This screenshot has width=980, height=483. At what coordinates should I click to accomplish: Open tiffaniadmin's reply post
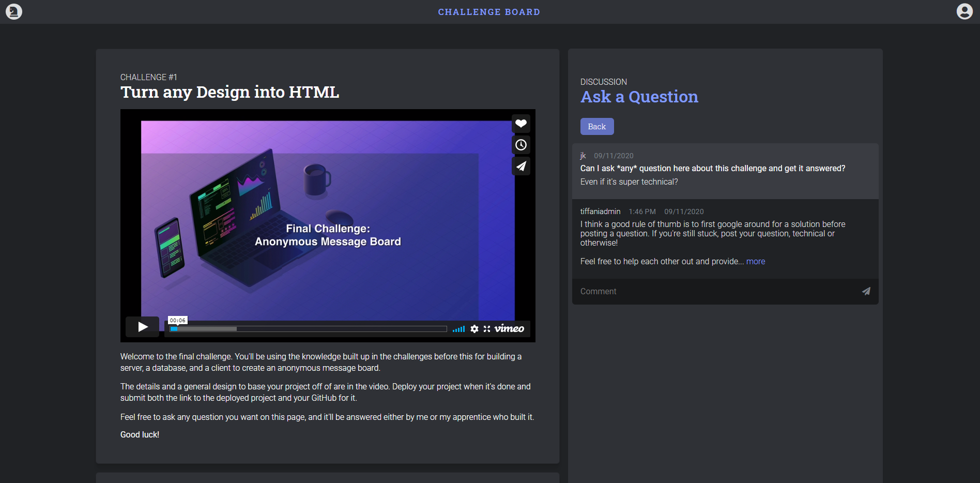725,238
